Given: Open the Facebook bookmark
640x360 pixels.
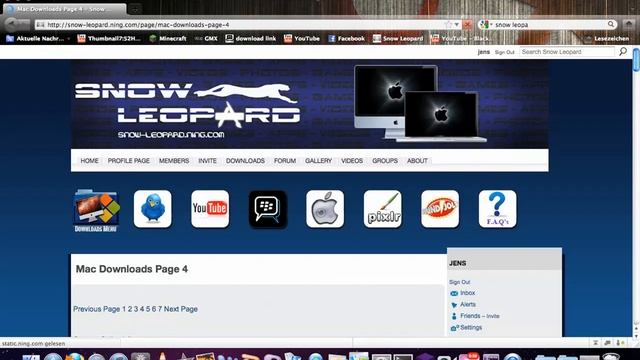Looking at the screenshot, I should tap(346, 38).
